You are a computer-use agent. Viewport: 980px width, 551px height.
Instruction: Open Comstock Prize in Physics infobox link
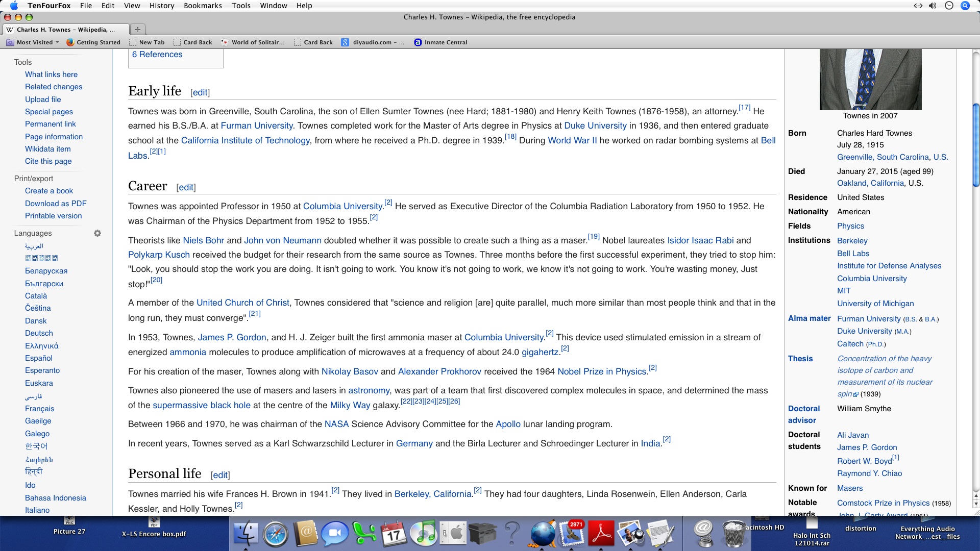point(883,503)
